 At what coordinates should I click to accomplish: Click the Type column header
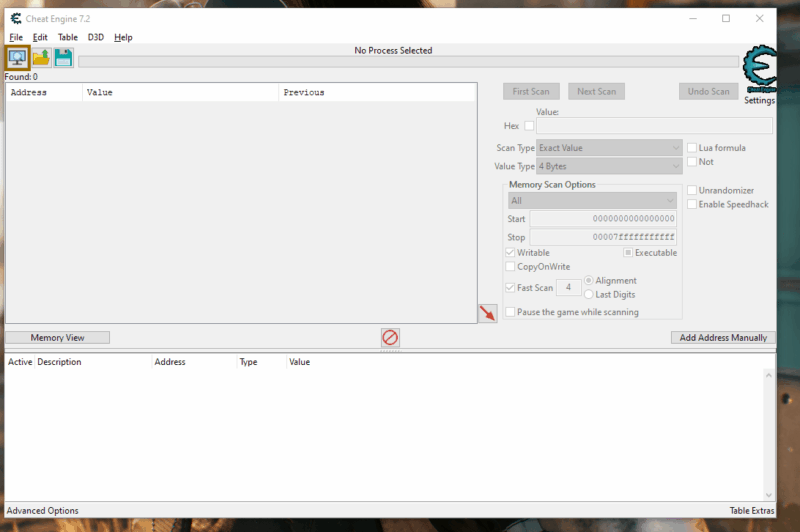click(262, 362)
